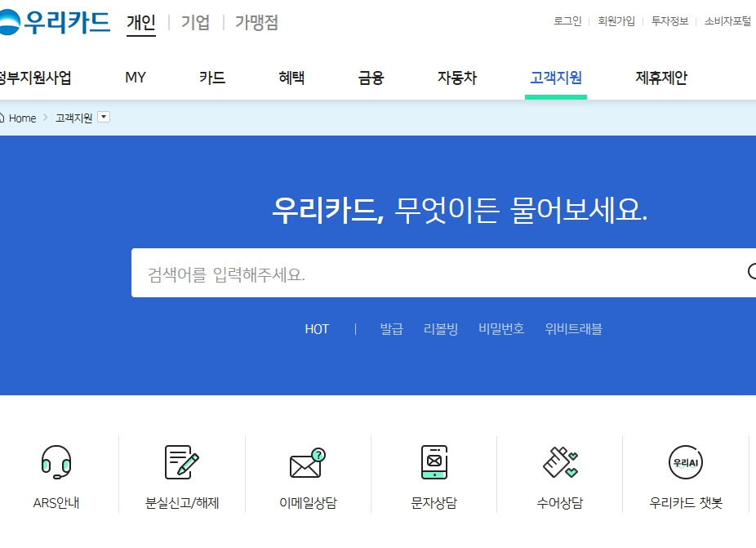Click the 로그인 link

tap(567, 21)
